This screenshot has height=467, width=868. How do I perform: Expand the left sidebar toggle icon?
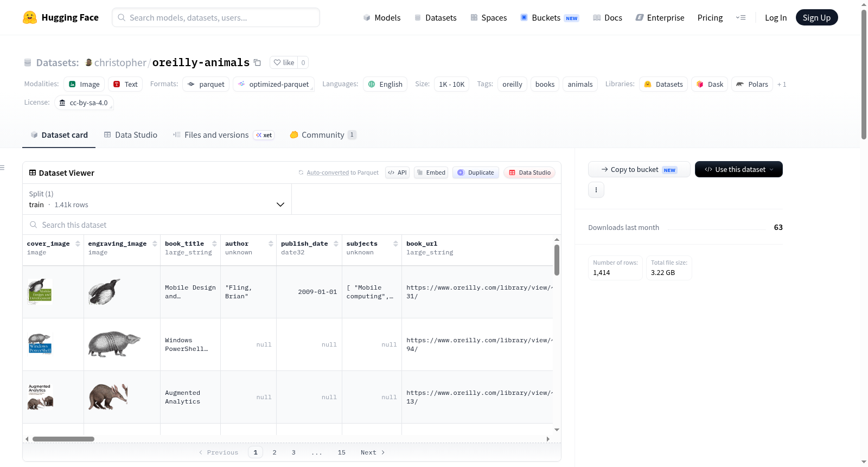[2, 168]
